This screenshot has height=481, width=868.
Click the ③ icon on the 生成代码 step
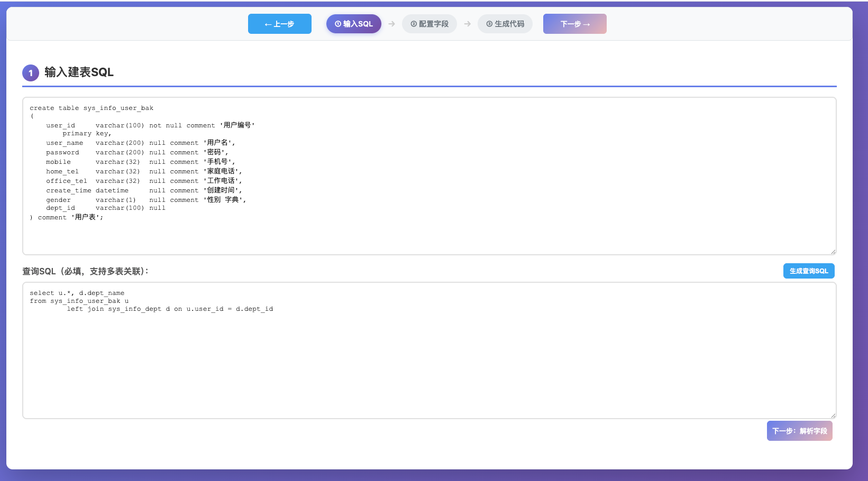[488, 23]
